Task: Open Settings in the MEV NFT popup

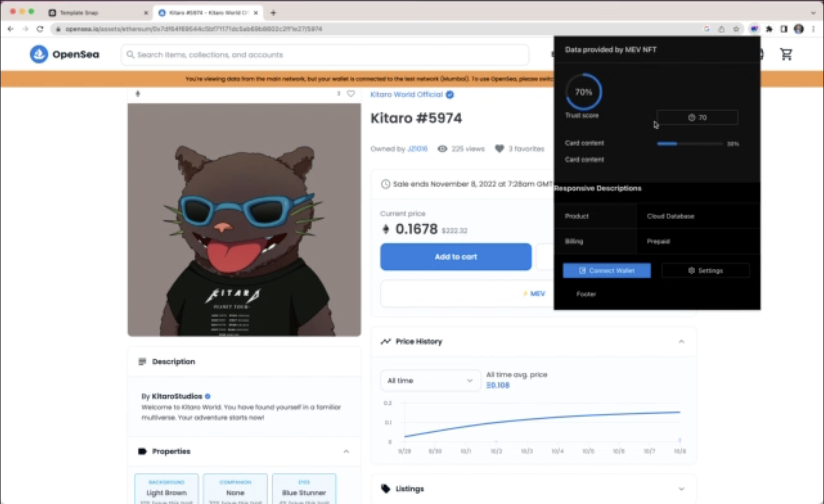Action: point(706,270)
